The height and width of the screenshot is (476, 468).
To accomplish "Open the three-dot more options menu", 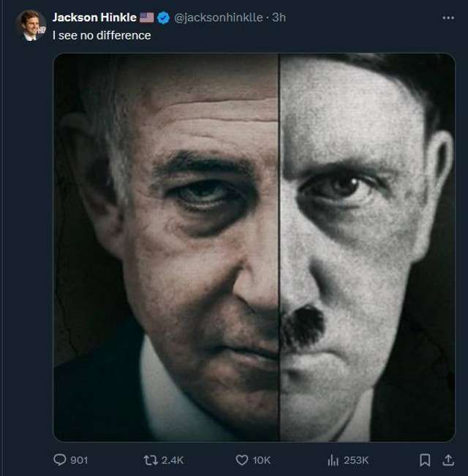I will 448,18.
